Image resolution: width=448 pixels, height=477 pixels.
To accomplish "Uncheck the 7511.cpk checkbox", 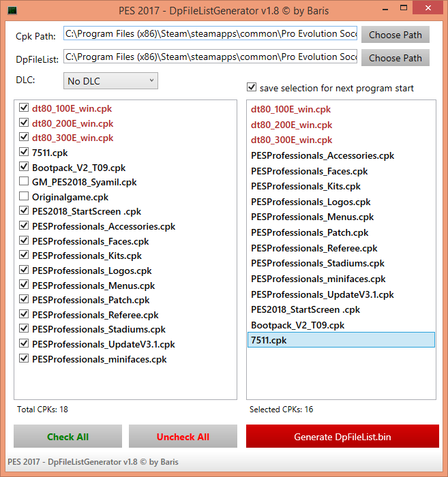I will tap(24, 151).
